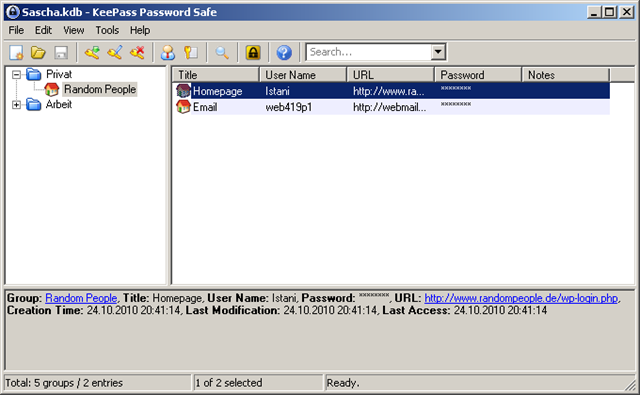
Task: Sort by the URL column header
Action: tap(391, 75)
